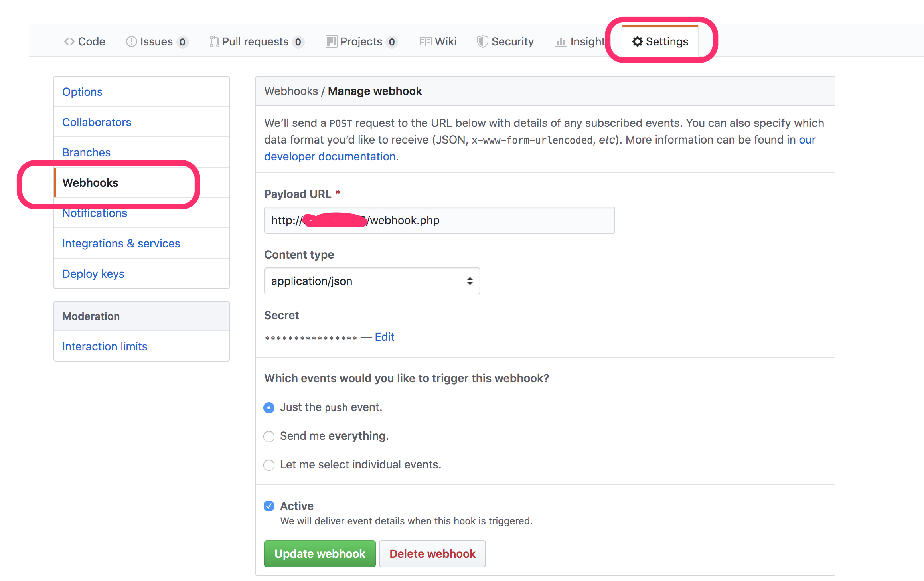Select the Content type dropdown
The width and height of the screenshot is (924, 581).
[371, 280]
